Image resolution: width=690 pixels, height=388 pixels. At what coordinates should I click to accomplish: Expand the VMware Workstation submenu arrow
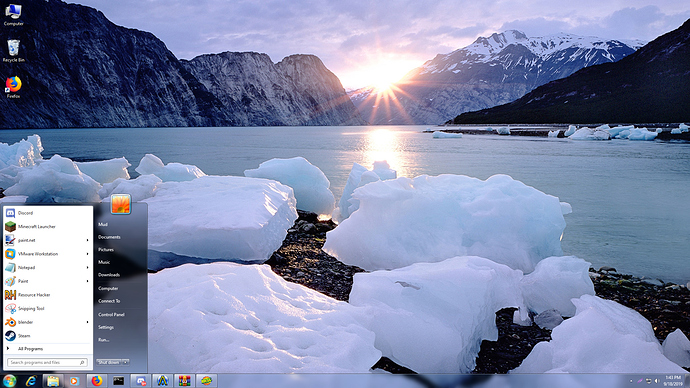(x=87, y=254)
